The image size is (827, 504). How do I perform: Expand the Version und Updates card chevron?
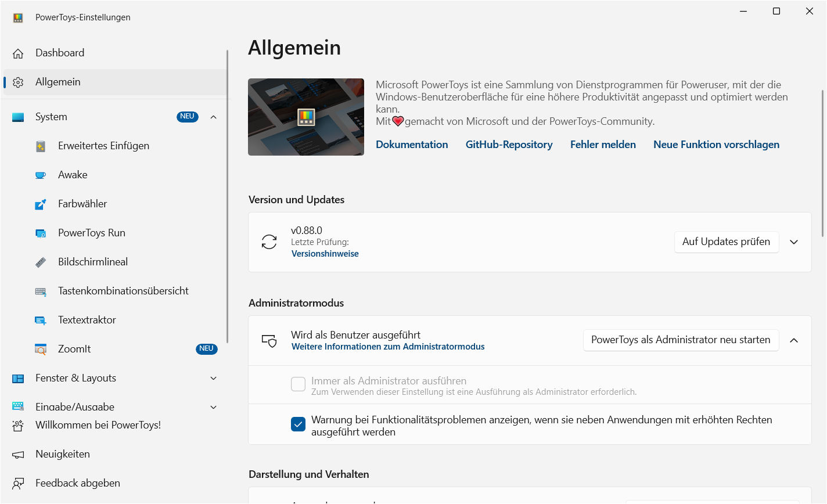794,242
